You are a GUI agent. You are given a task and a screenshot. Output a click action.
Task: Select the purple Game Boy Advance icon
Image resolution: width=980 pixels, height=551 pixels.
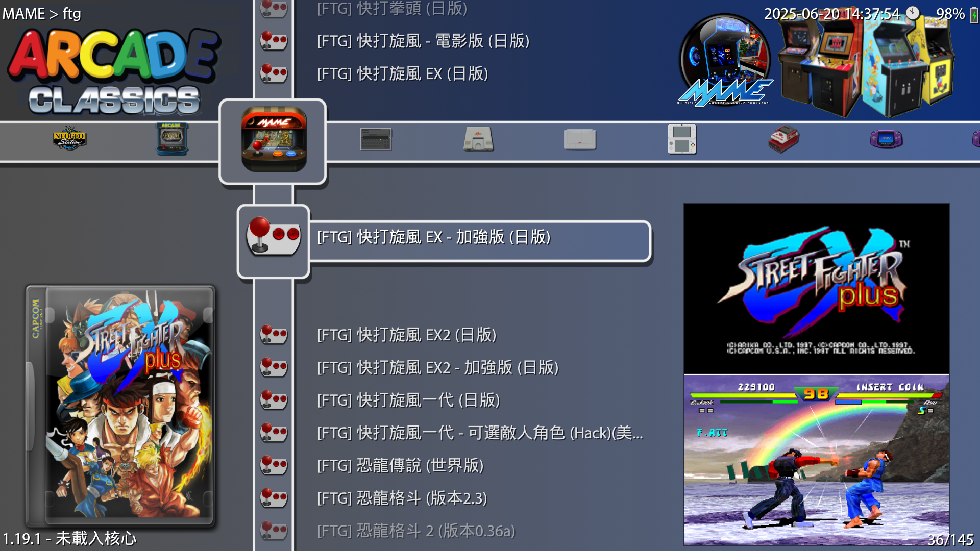pyautogui.click(x=886, y=139)
